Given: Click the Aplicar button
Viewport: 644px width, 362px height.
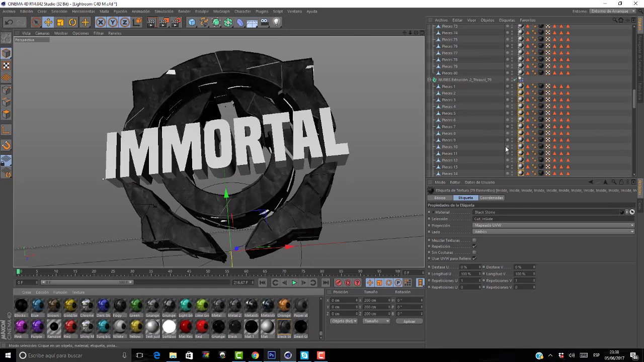Looking at the screenshot, I should pyautogui.click(x=409, y=321).
